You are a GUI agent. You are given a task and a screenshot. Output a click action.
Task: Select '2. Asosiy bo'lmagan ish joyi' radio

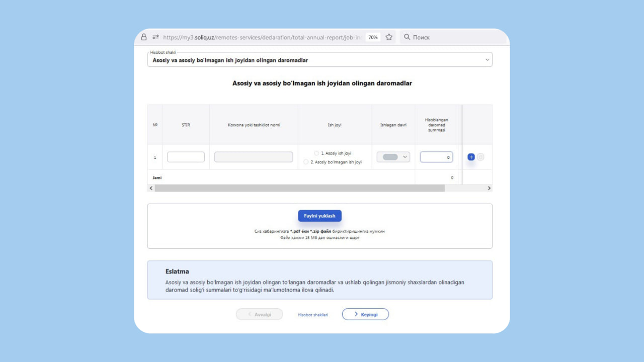tap(306, 162)
